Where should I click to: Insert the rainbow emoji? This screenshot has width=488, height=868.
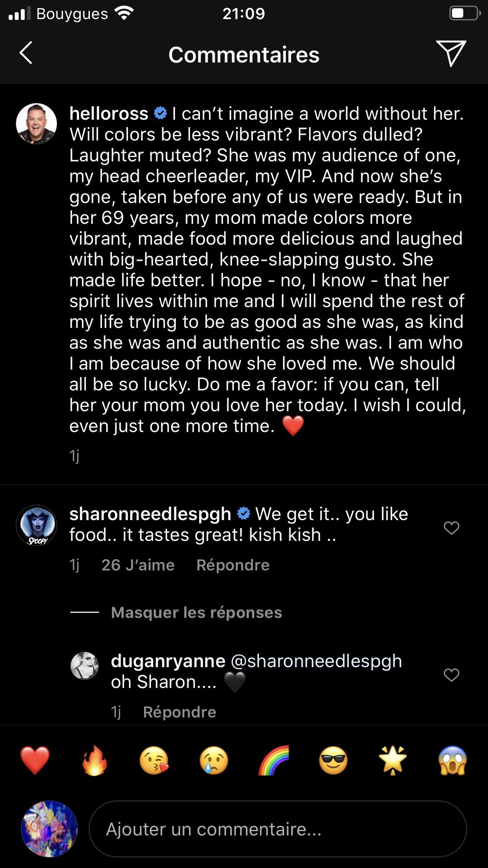[274, 760]
